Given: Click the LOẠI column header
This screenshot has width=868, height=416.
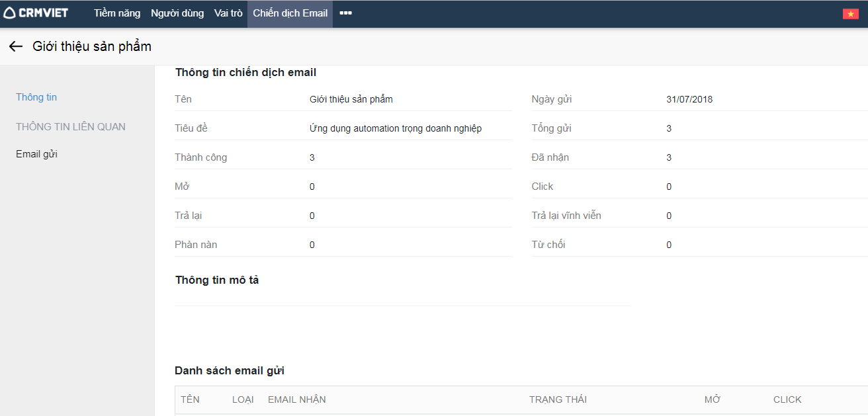Looking at the screenshot, I should pos(243,399).
